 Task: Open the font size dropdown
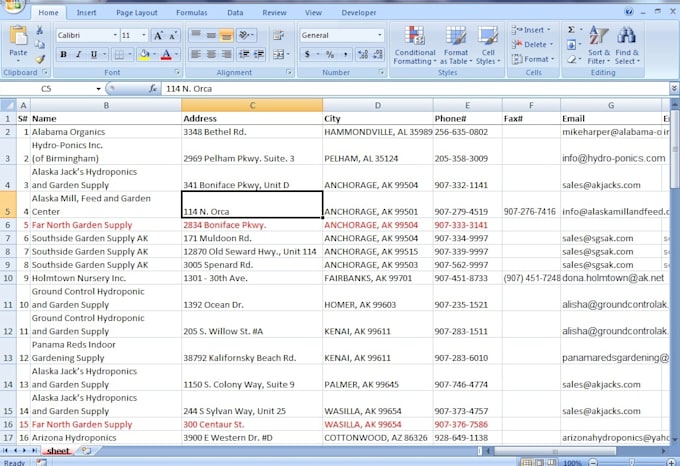click(x=144, y=36)
